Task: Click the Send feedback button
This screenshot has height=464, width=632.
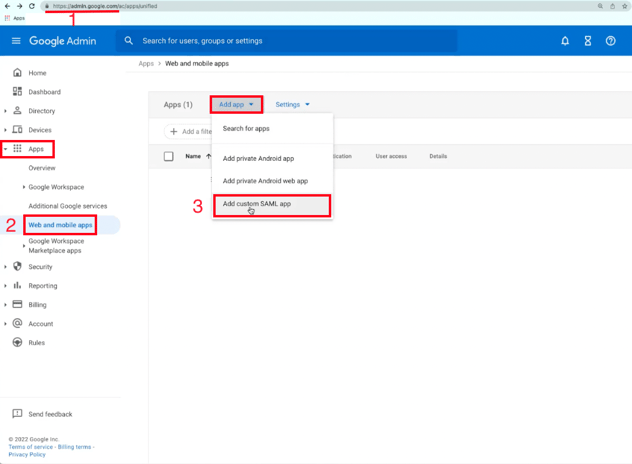Action: click(42, 414)
